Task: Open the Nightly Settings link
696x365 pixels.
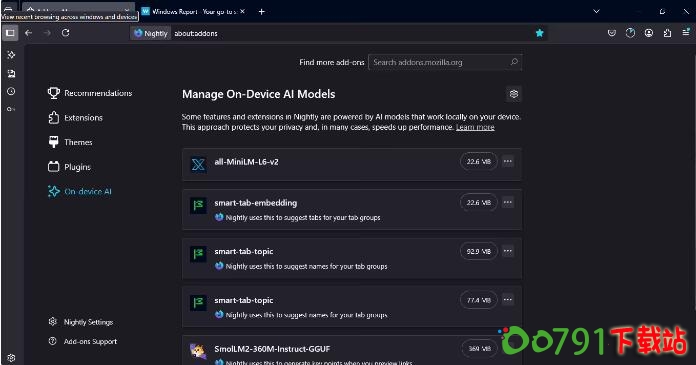Action: (81, 322)
